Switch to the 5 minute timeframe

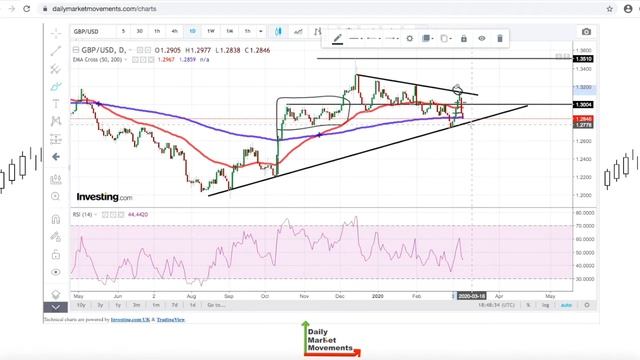coord(123,31)
